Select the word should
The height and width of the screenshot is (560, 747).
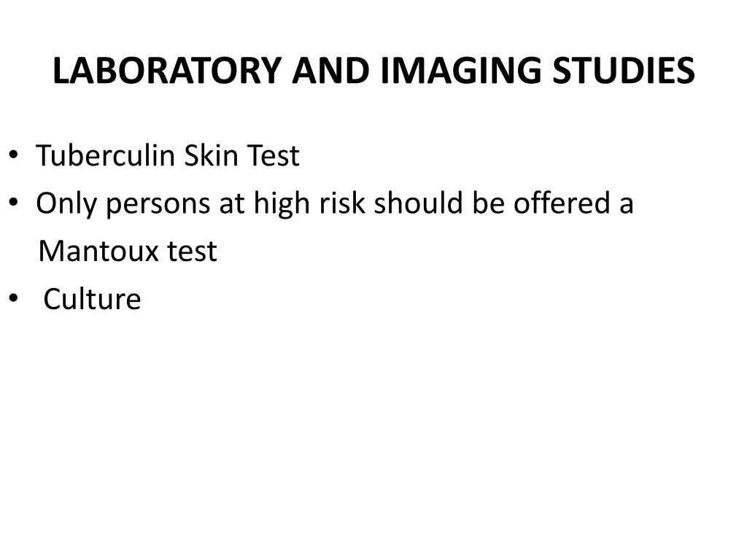coord(418,203)
